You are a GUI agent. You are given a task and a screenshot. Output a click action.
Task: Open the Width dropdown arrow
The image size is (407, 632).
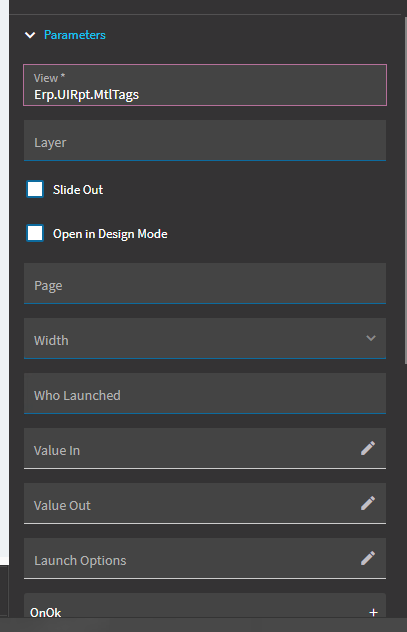[371, 338]
